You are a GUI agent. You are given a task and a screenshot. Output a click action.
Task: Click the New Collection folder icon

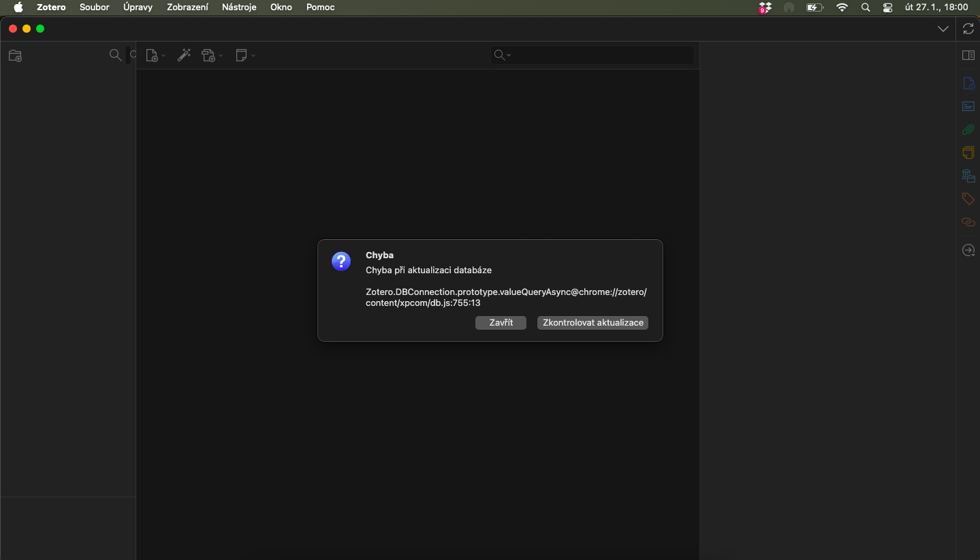(x=15, y=56)
